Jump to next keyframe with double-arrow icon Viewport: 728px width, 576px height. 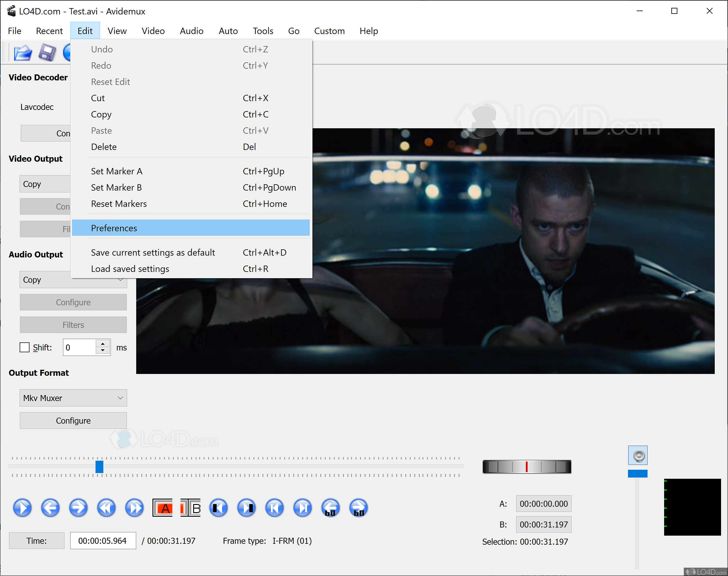pos(134,508)
